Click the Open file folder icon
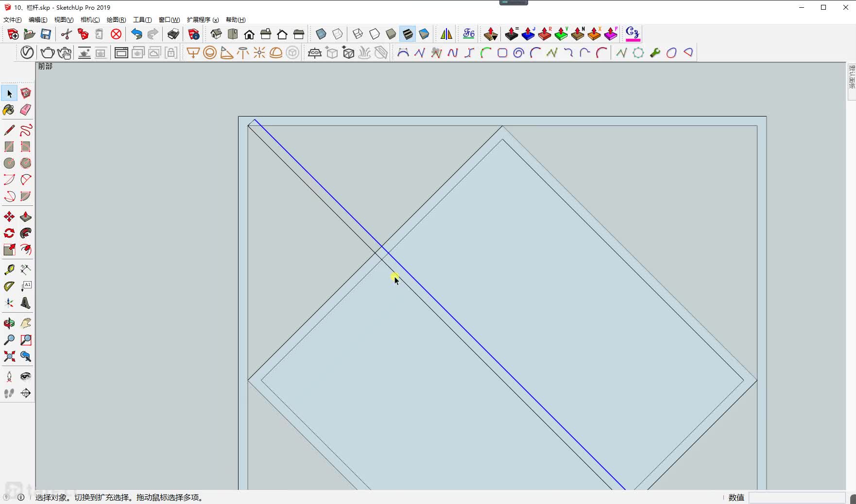The image size is (856, 504). [30, 34]
